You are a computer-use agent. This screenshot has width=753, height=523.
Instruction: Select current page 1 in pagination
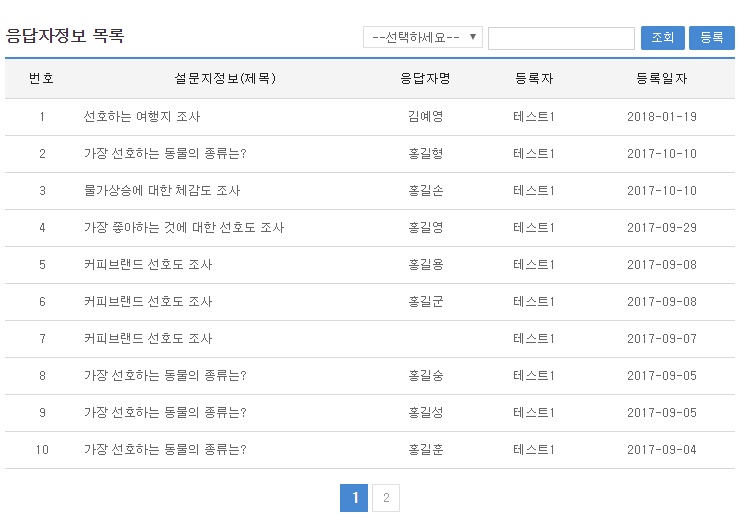pos(354,498)
